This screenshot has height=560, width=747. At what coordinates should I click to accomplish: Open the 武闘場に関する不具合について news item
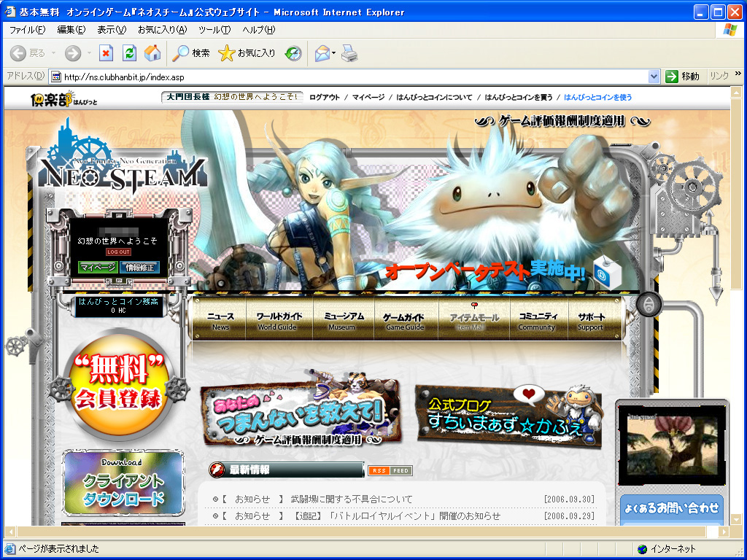352,499
